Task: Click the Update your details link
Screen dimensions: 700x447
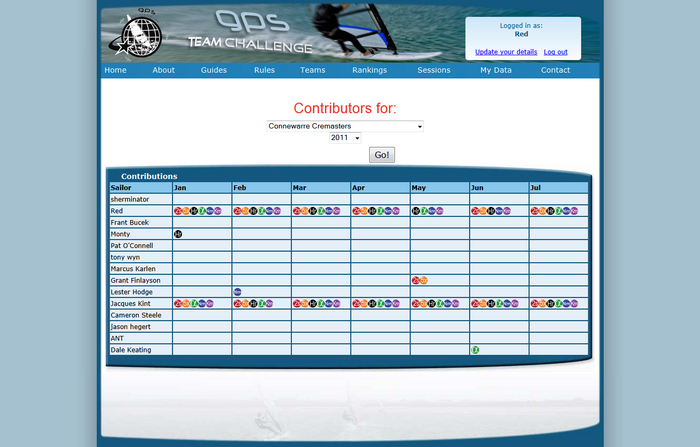Action: point(506,52)
